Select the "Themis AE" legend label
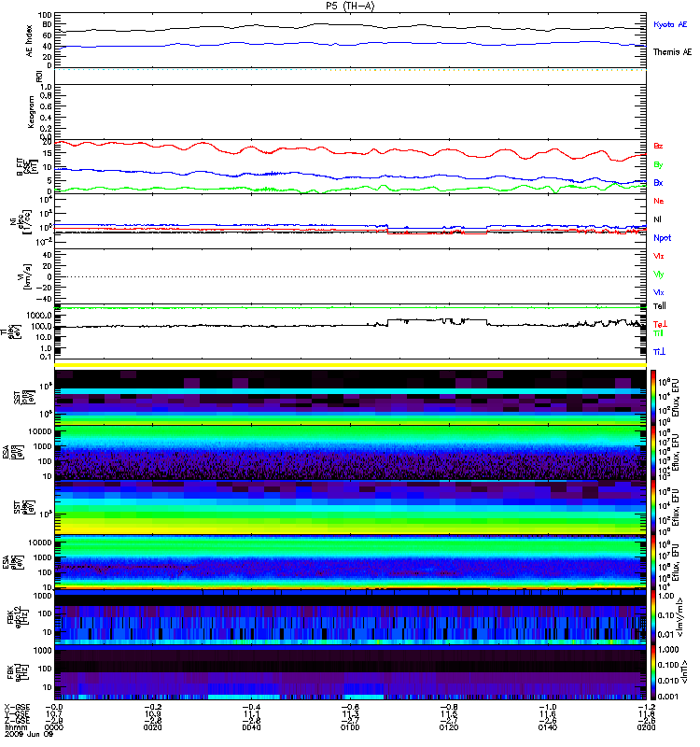700x747 pixels. coord(672,52)
